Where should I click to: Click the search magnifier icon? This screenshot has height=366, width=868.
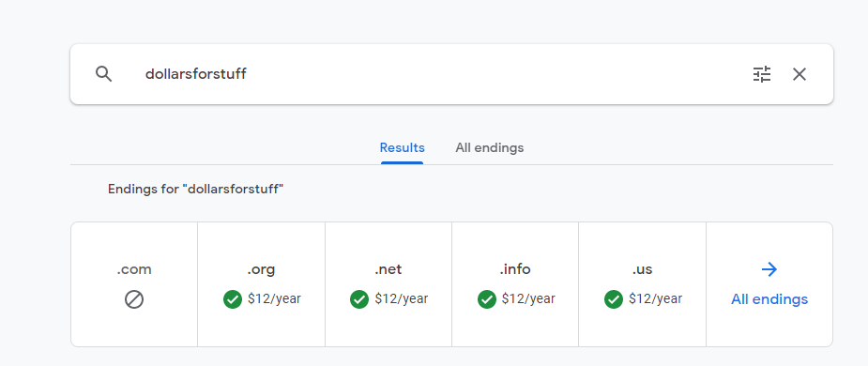tap(103, 73)
